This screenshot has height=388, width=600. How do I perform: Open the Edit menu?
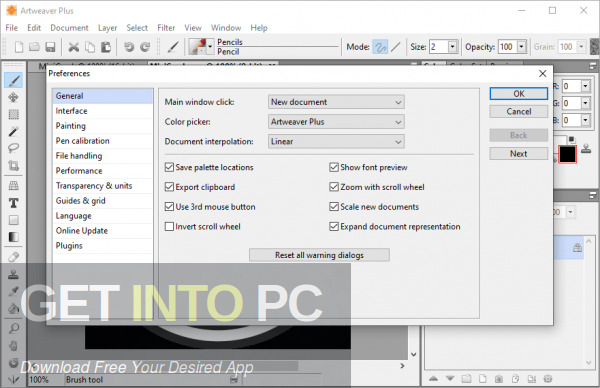click(34, 28)
